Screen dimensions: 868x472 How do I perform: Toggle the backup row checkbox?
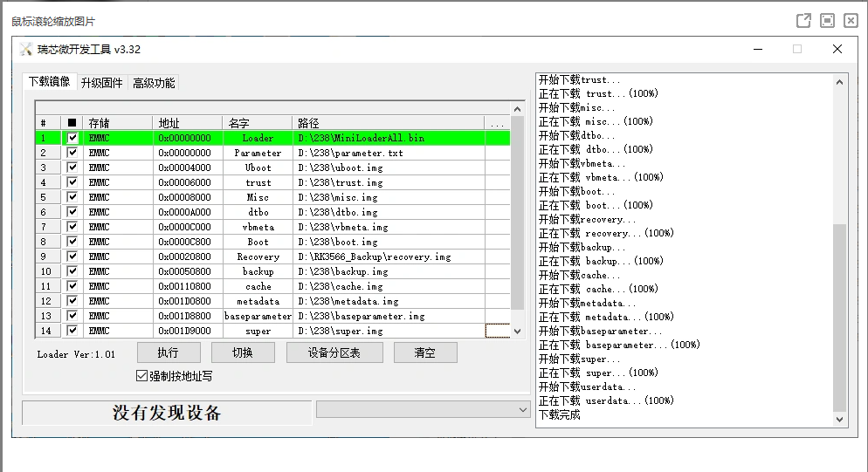coord(72,271)
